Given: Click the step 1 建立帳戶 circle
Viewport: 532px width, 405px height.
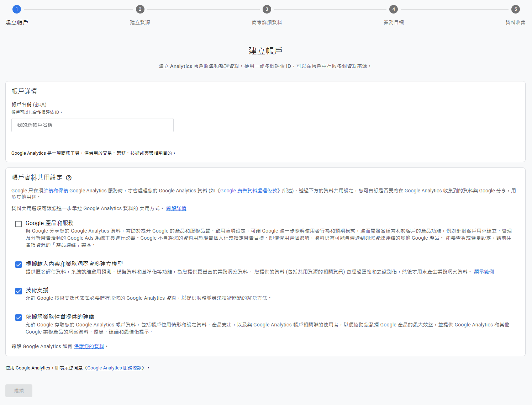Looking at the screenshot, I should coord(17,9).
